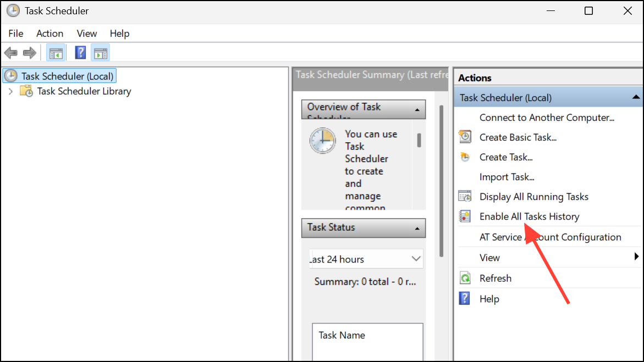Click the summary pane vertical scrollbar

point(441,181)
